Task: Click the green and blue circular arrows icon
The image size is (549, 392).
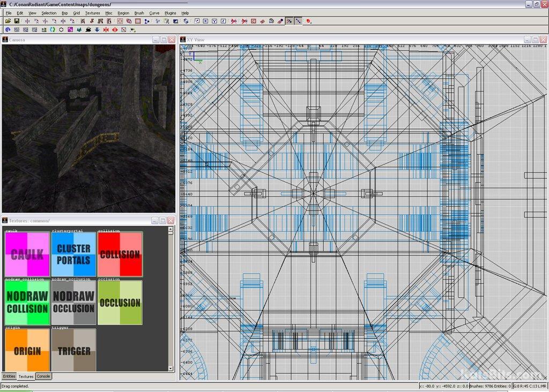Action: click(53, 30)
